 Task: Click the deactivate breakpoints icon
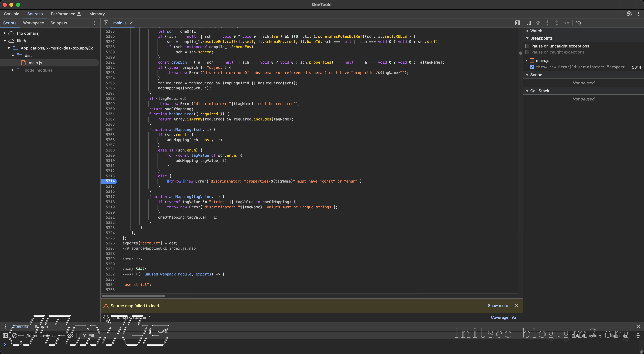[578, 23]
